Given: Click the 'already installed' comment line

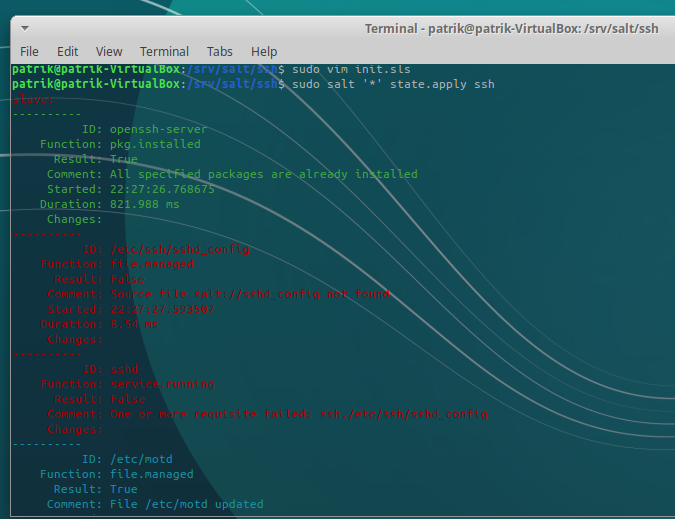Looking at the screenshot, I should [263, 174].
